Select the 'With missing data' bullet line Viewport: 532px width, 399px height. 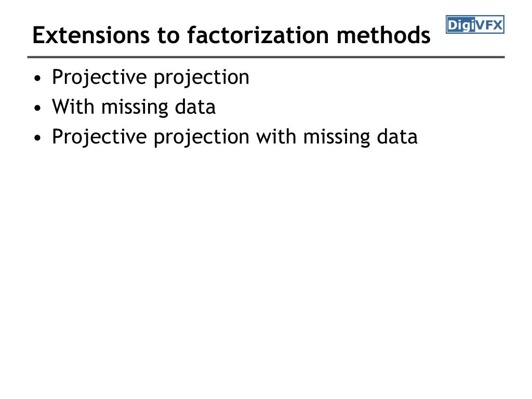point(134,107)
